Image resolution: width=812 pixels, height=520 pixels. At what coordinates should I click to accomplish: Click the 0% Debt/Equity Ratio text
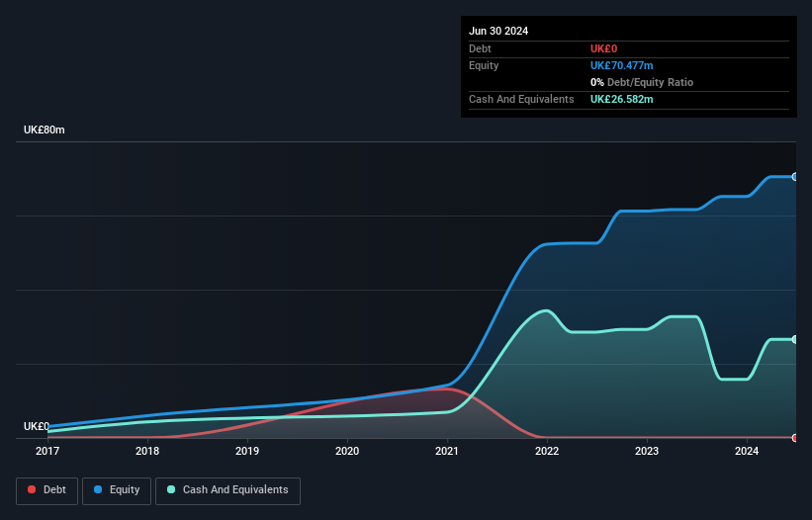642,82
